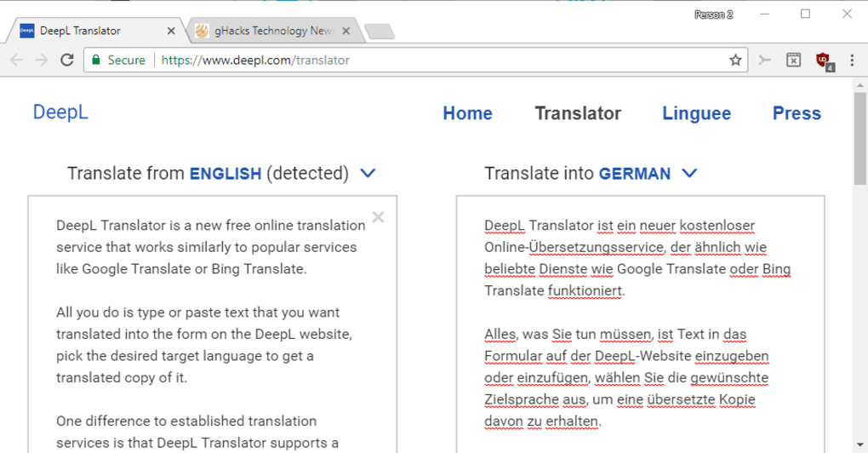The width and height of the screenshot is (868, 453).
Task: Open the Chrome three-dot menu
Action: coord(852,60)
